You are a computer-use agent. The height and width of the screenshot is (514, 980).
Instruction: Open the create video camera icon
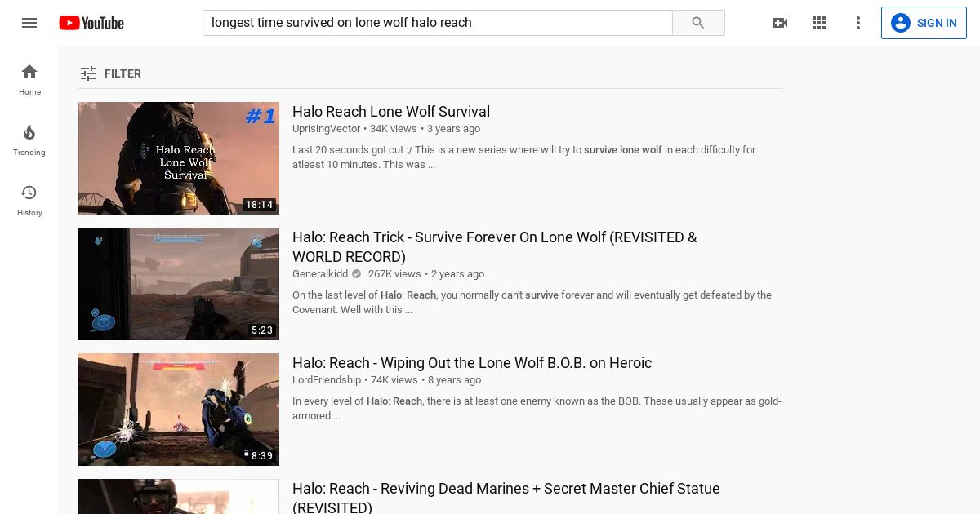coord(780,23)
